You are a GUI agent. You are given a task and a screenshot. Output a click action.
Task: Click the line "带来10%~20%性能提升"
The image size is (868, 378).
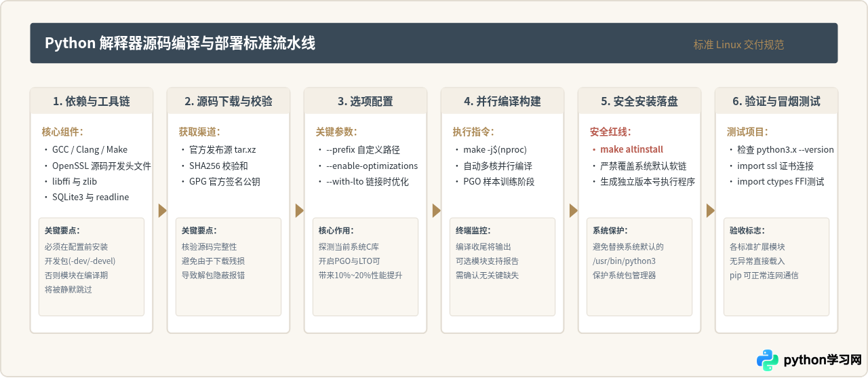(x=360, y=275)
